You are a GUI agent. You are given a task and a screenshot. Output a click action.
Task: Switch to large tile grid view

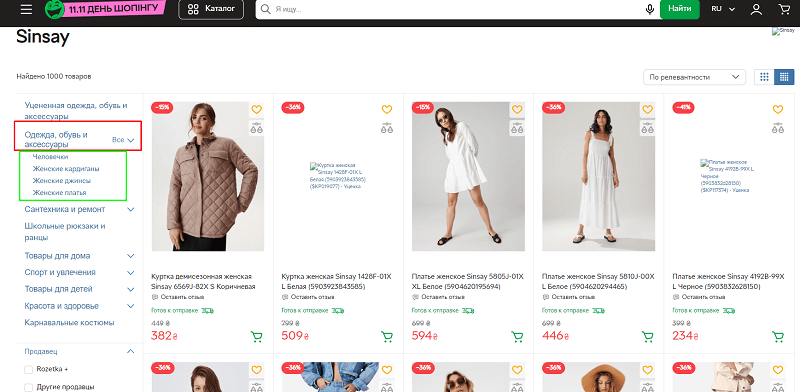tap(764, 77)
